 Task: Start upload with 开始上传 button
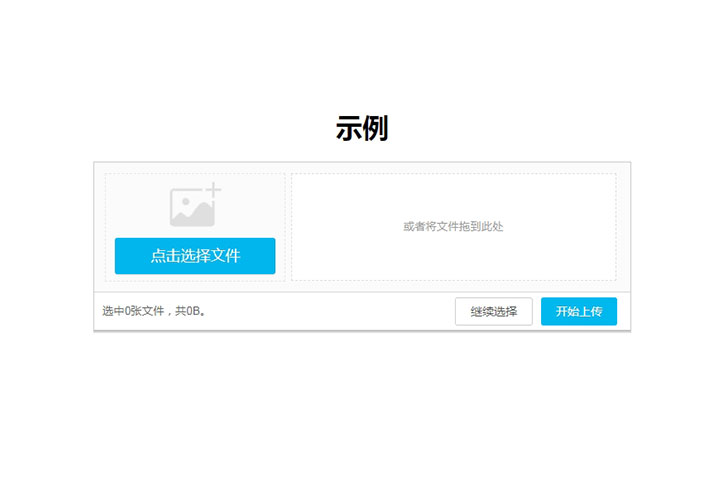(x=579, y=312)
